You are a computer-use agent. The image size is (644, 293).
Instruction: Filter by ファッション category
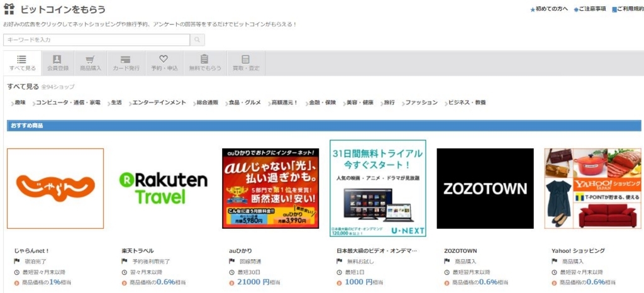[421, 102]
